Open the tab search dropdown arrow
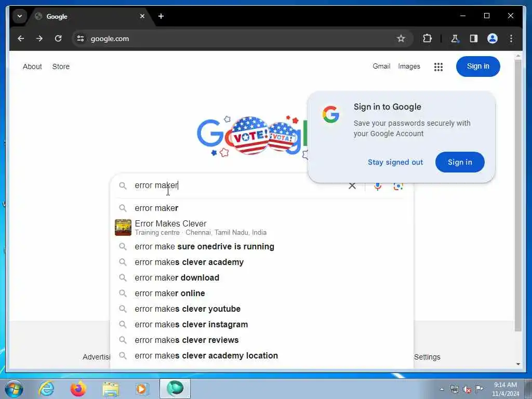Image resolution: width=532 pixels, height=399 pixels. coord(20,16)
